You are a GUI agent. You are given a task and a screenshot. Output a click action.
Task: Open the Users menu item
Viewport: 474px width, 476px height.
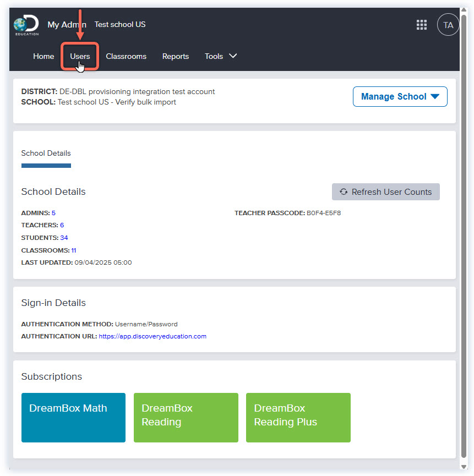(80, 56)
